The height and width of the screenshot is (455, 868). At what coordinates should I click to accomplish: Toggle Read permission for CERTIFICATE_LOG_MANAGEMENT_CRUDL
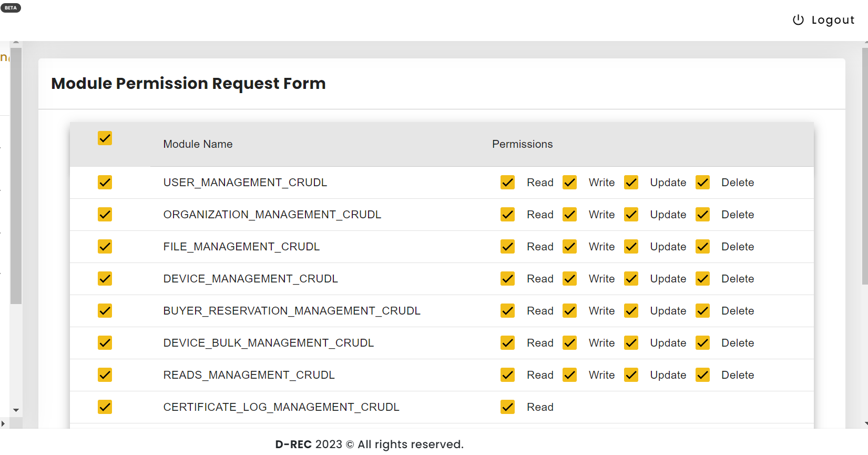click(507, 407)
